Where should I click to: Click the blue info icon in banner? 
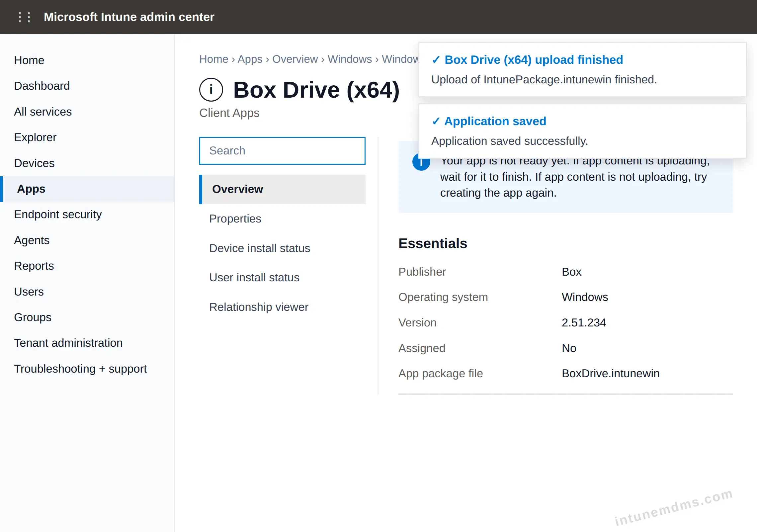[x=421, y=163]
